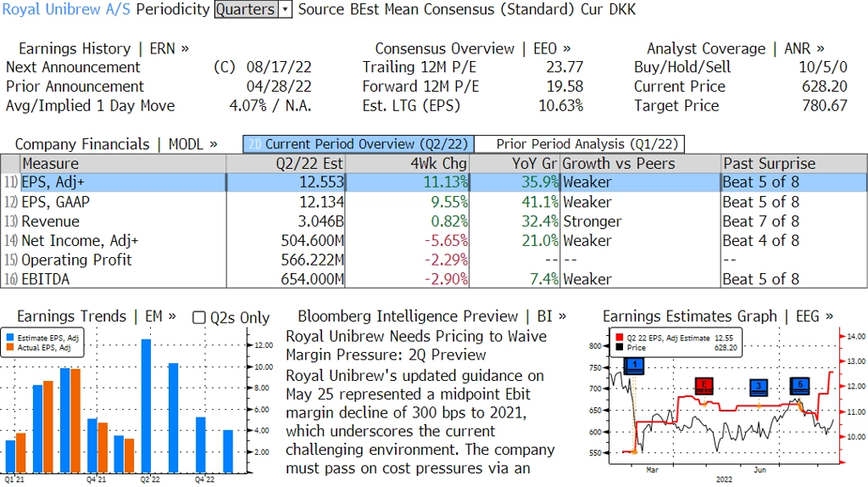The width and height of the screenshot is (868, 487).
Task: Click Revenue's Beat 7 of 8 cell
Action: [760, 221]
